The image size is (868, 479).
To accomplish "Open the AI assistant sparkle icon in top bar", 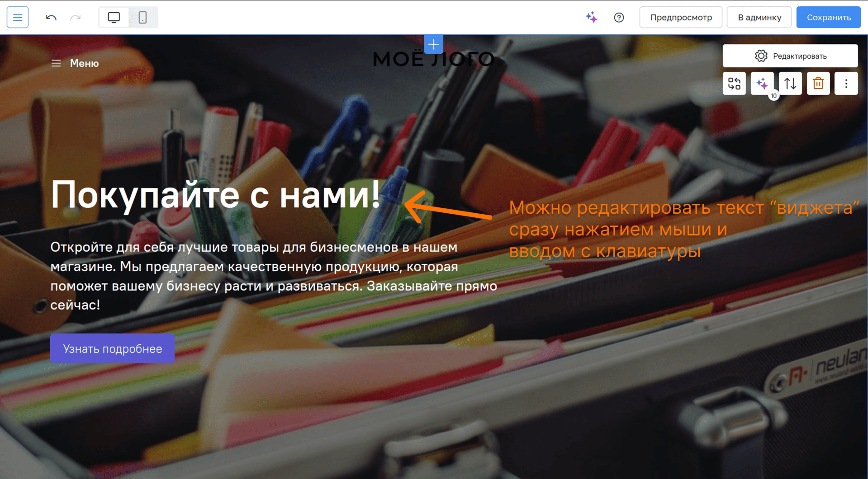I will [592, 17].
